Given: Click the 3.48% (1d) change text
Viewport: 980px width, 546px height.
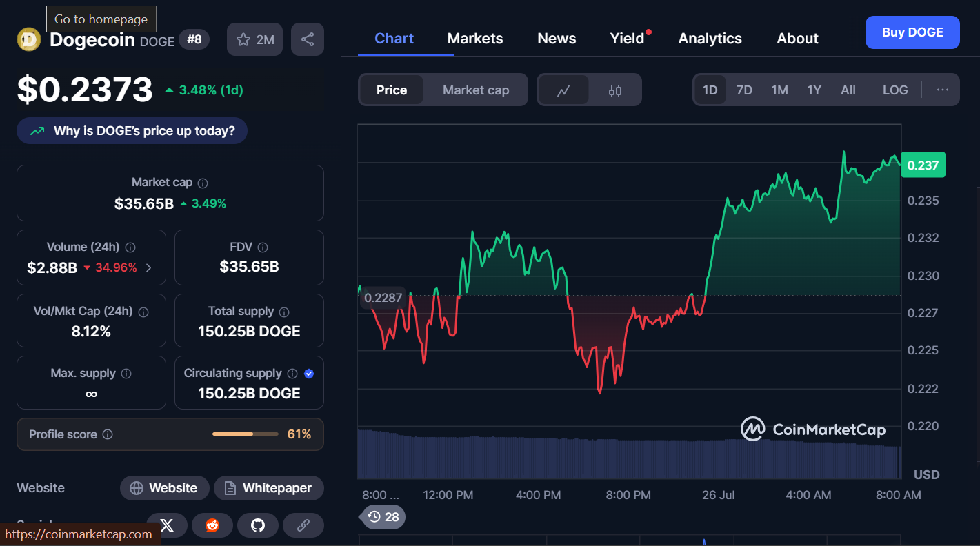Looking at the screenshot, I should (x=211, y=90).
